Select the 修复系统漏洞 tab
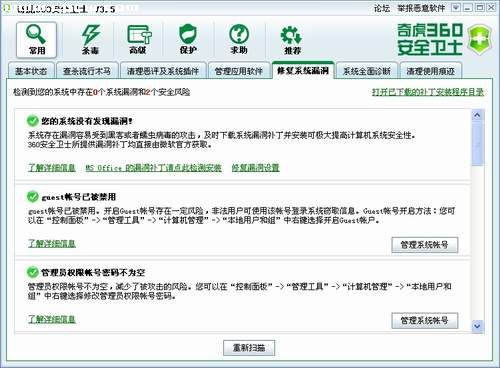The width and height of the screenshot is (500, 368). coord(303,70)
